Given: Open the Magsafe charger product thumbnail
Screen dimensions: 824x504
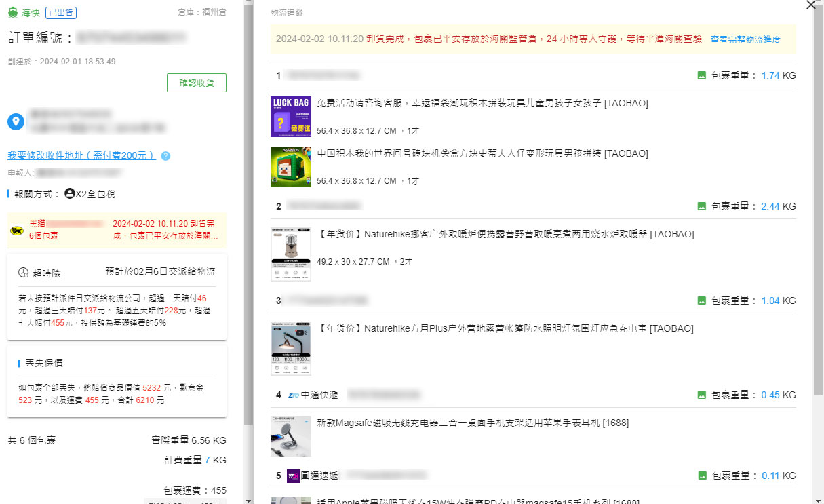Looking at the screenshot, I should pyautogui.click(x=290, y=436).
